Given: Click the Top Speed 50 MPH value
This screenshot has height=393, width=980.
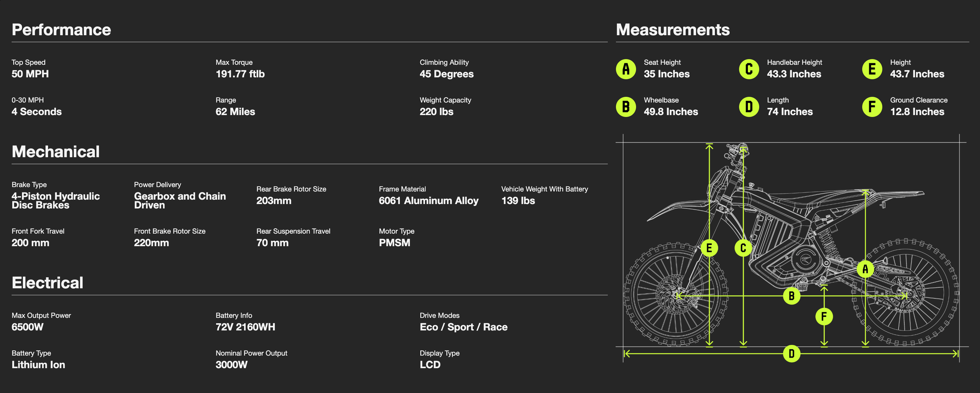Looking at the screenshot, I should coord(30,74).
